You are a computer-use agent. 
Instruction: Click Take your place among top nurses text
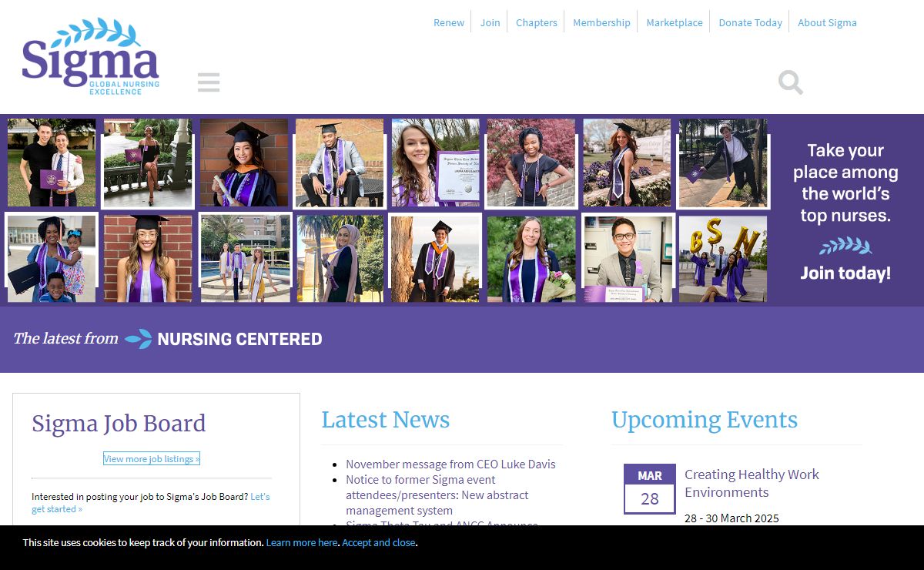coord(845,183)
